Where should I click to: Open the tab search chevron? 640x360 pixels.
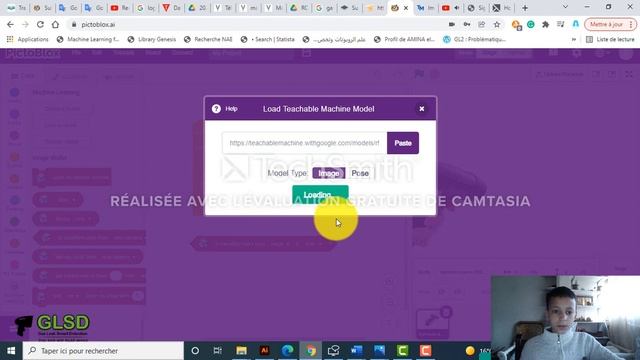[x=565, y=7]
